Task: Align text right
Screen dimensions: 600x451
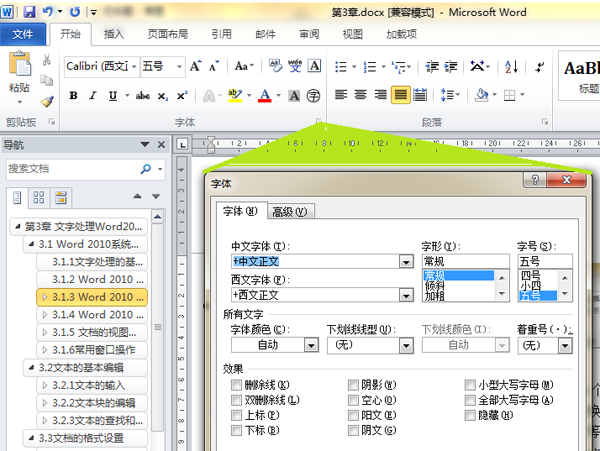Action: pyautogui.click(x=380, y=94)
